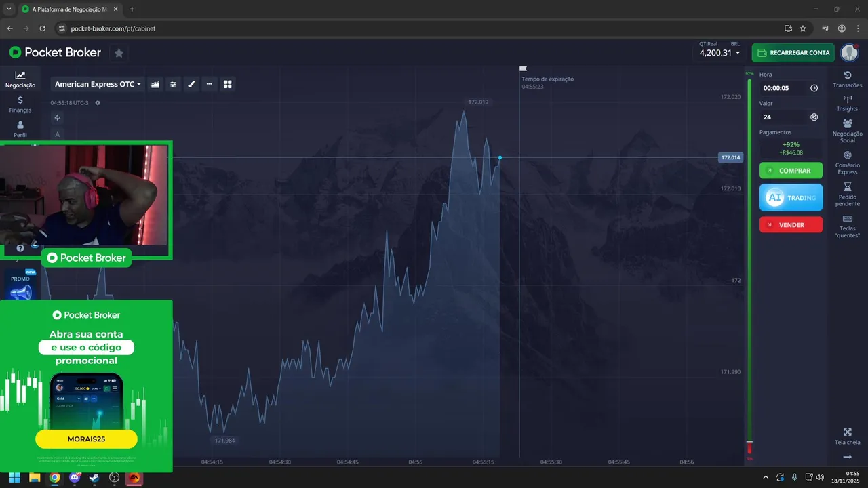Open a new Chrome tab
The height and width of the screenshot is (488, 868).
pos(132,9)
